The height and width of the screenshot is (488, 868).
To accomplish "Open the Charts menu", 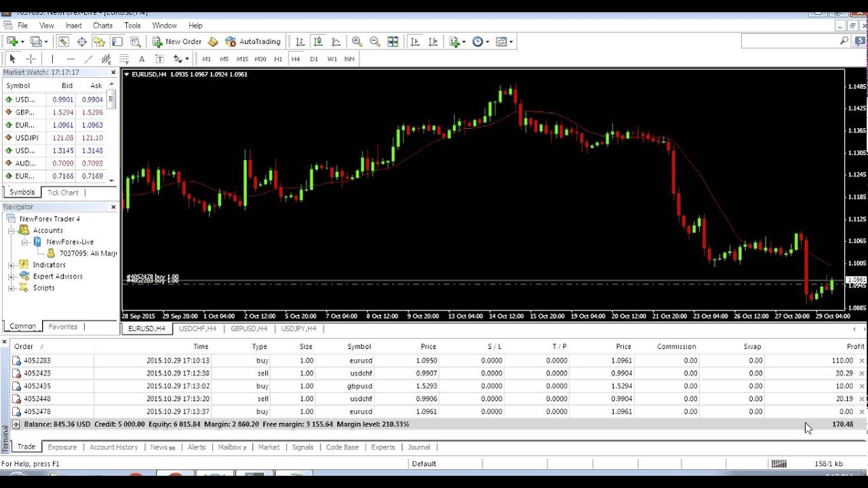I will 102,26.
